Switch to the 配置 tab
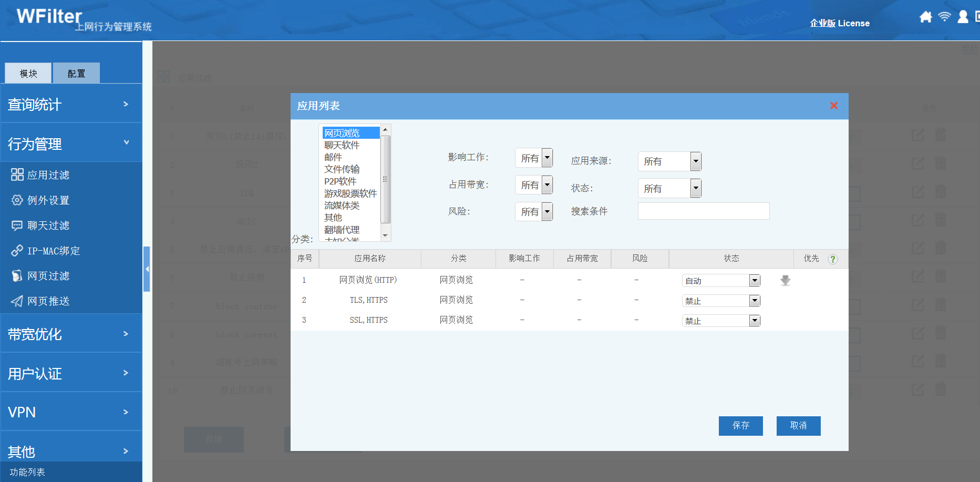 (76, 73)
